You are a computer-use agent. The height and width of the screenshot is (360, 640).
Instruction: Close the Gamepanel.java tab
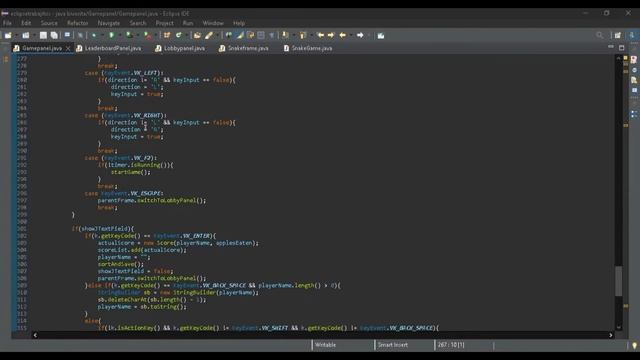68,49
